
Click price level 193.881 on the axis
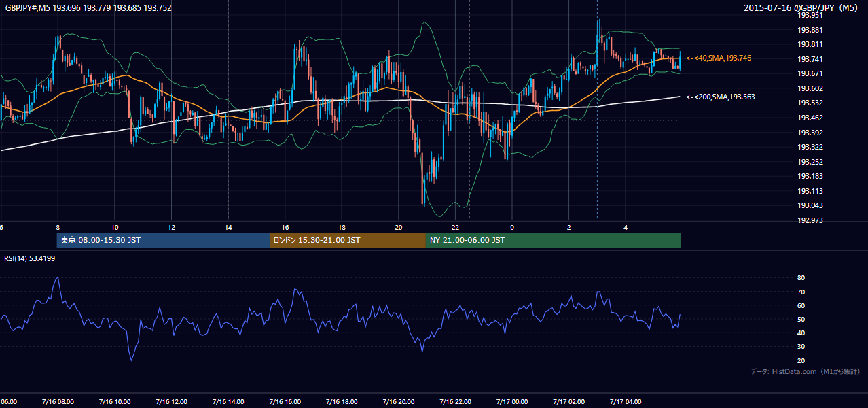click(810, 30)
